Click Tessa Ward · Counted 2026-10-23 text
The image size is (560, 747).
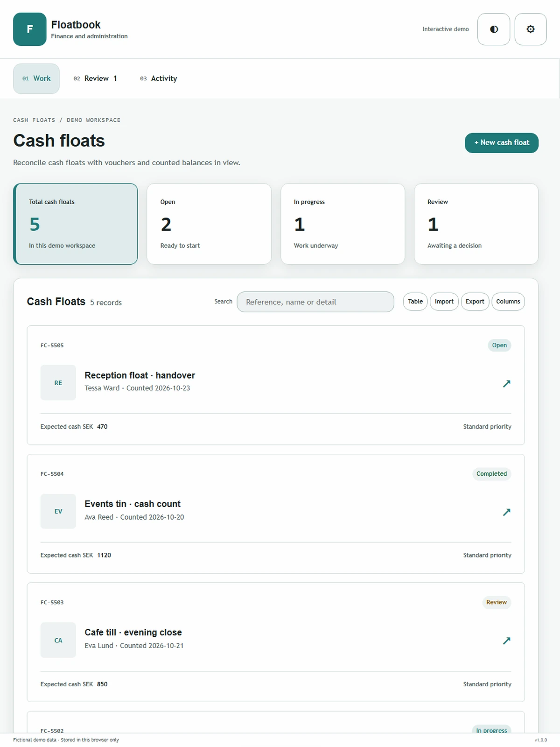click(137, 388)
